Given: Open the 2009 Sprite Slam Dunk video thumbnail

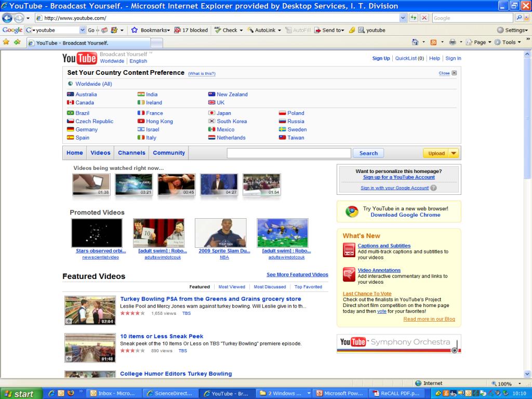Looking at the screenshot, I should coord(220,233).
